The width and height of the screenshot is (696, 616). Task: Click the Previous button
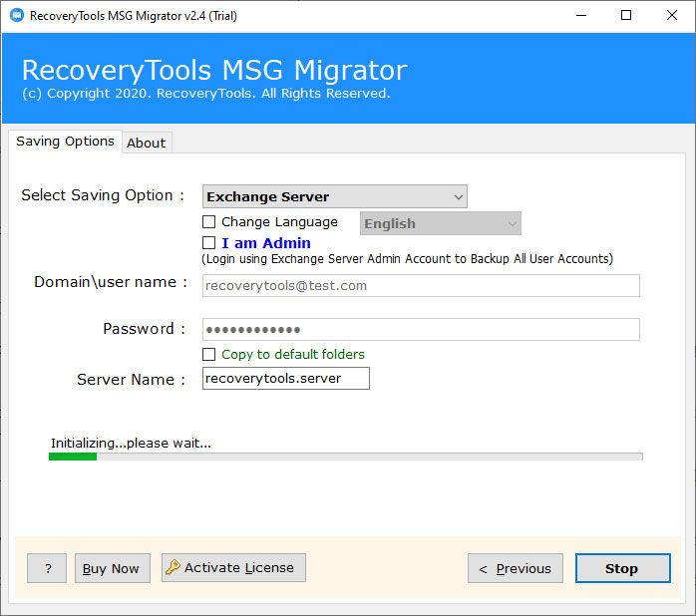(516, 568)
